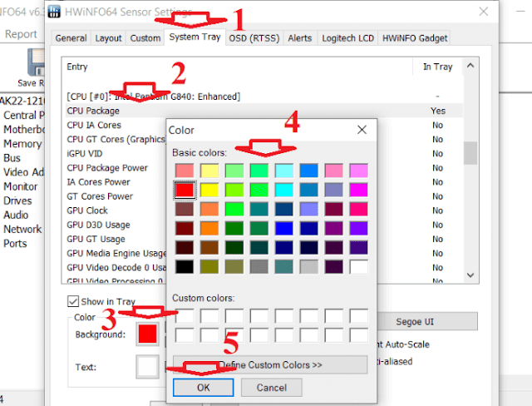
Task: Select the cyan basic color
Action: 284,190
